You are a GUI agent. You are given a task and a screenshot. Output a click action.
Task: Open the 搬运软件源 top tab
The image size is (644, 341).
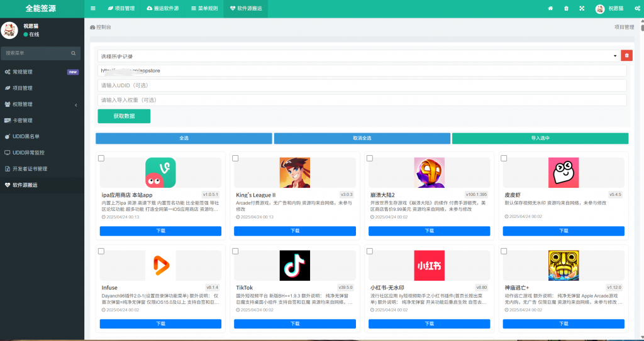[163, 8]
